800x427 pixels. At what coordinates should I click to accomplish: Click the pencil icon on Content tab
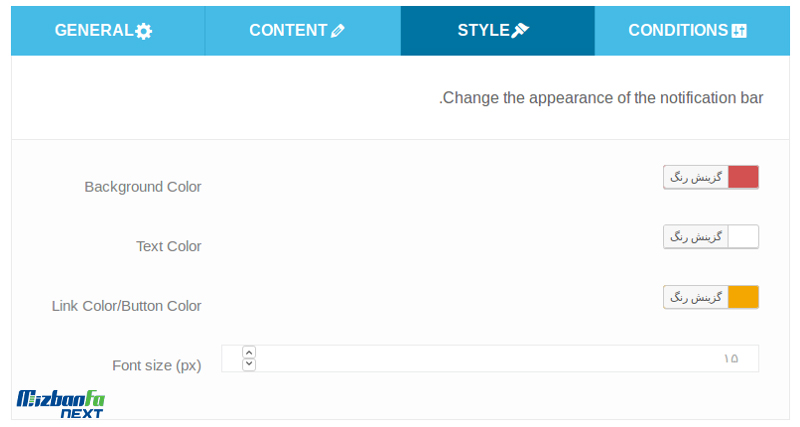[x=337, y=31]
